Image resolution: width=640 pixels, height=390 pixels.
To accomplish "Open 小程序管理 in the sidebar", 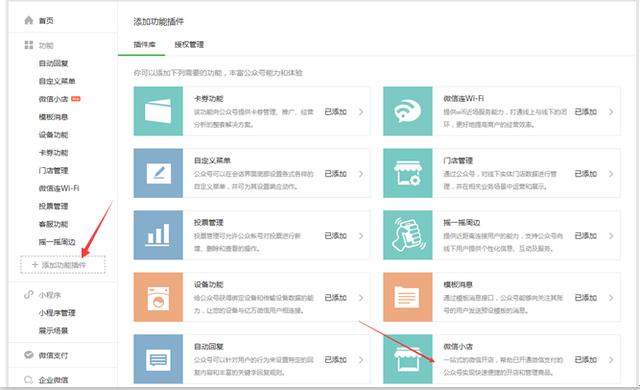I will 57,313.
